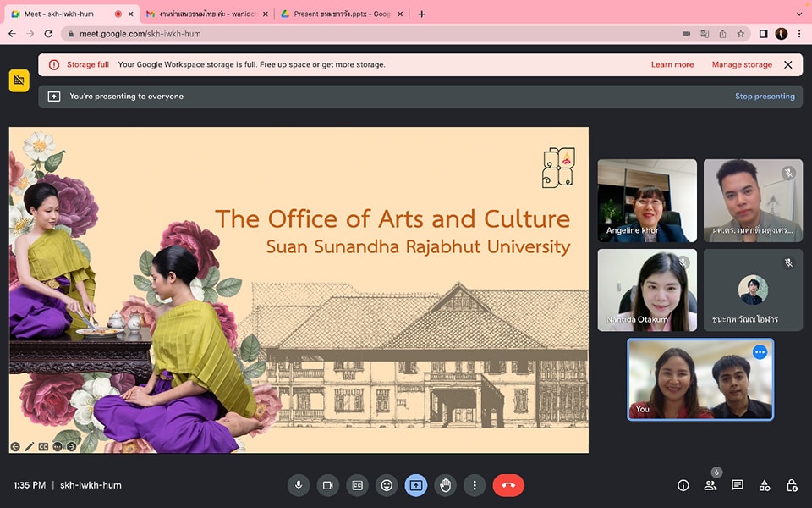
Task: Open the emoji reactions picker
Action: (x=387, y=485)
